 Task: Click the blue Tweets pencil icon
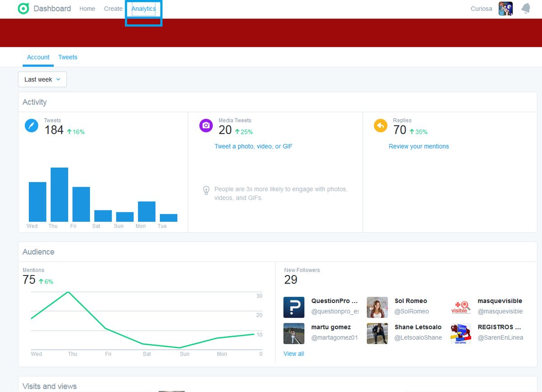coord(32,126)
